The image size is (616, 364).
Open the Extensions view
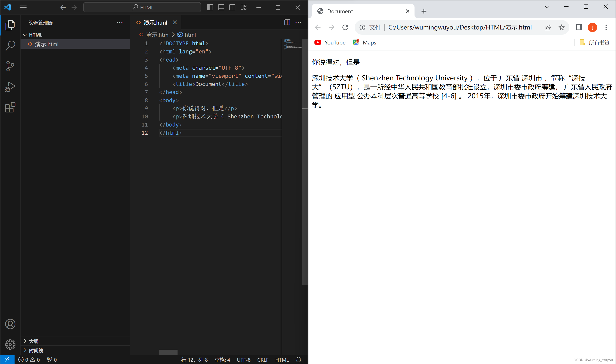click(x=10, y=107)
